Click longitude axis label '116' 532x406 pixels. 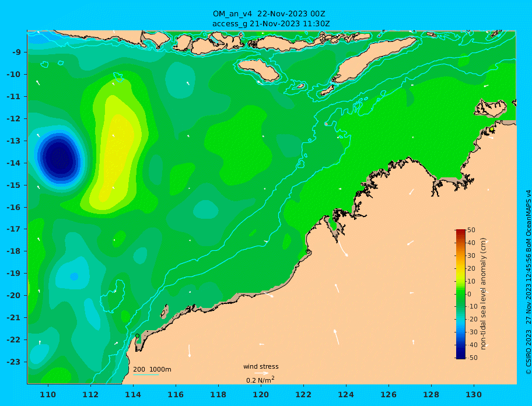point(176,394)
